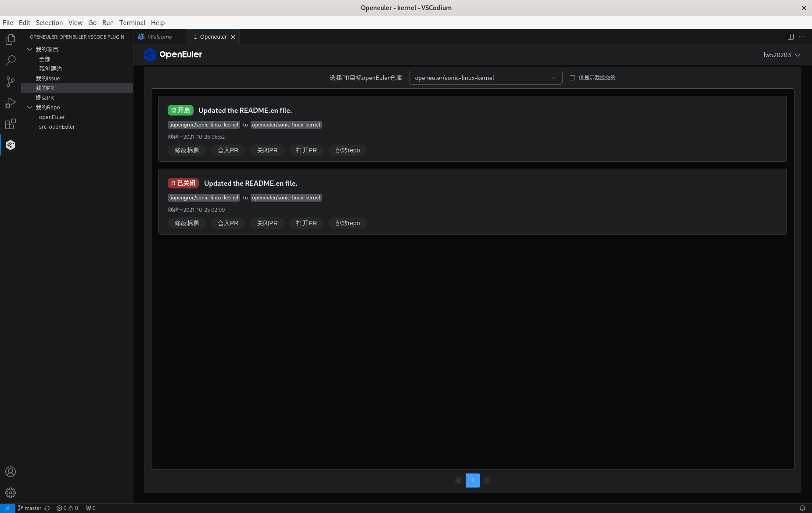Image resolution: width=812 pixels, height=513 pixels.
Task: Click 合入PR on the open !2 pull request
Action: pyautogui.click(x=228, y=150)
